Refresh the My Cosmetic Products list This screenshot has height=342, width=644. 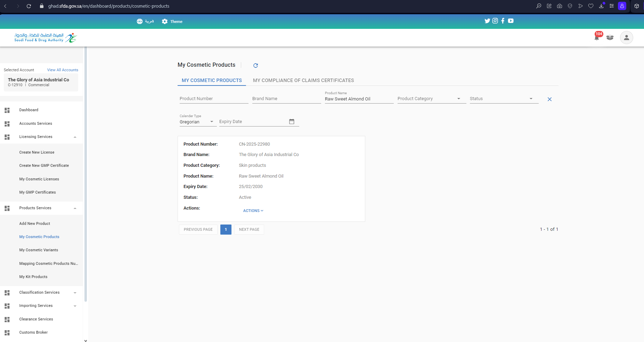point(256,65)
